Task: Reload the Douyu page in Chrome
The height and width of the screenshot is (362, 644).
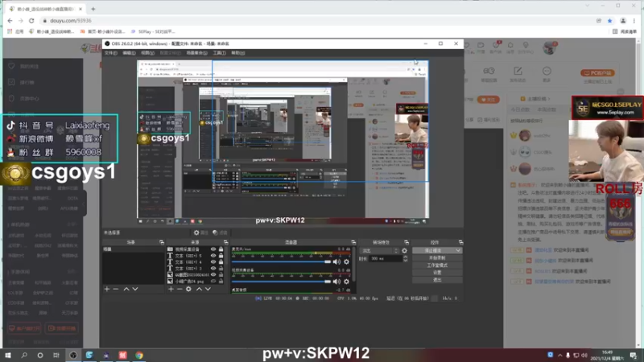Action: coord(31,21)
